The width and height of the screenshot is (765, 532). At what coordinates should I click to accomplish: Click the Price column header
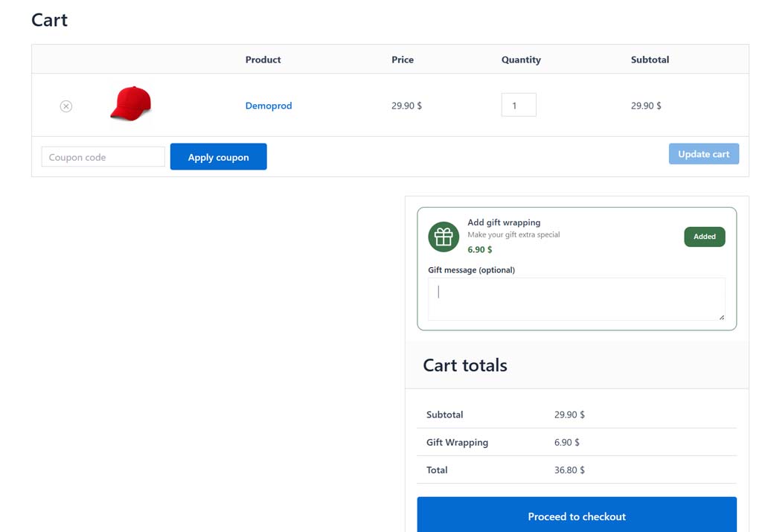point(403,60)
